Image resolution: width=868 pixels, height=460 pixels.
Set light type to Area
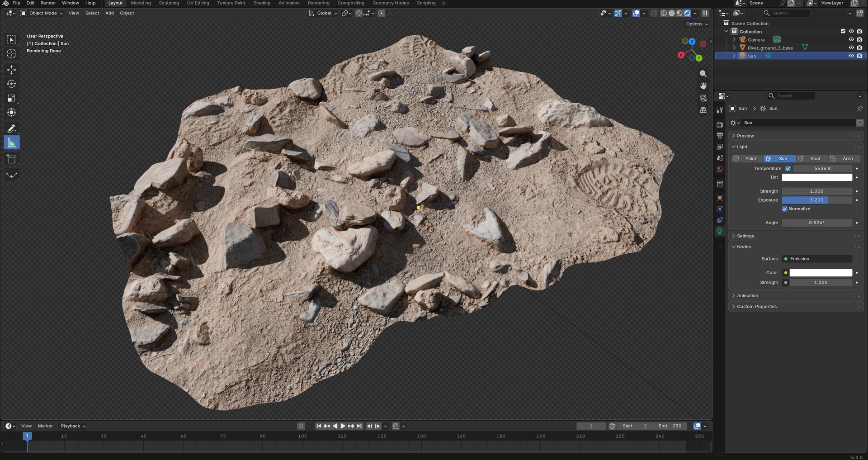pyautogui.click(x=844, y=159)
